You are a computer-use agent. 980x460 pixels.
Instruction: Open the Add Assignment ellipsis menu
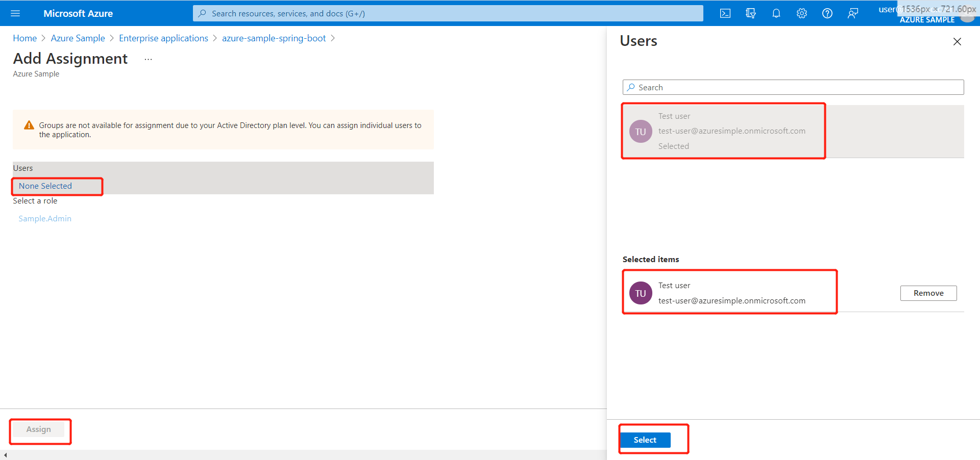click(x=148, y=59)
